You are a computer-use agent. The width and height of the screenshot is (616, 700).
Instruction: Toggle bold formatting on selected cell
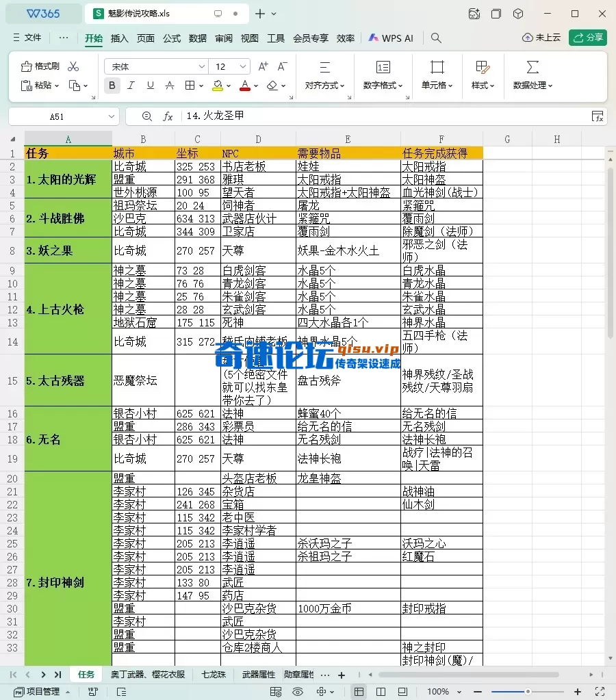pos(112,86)
